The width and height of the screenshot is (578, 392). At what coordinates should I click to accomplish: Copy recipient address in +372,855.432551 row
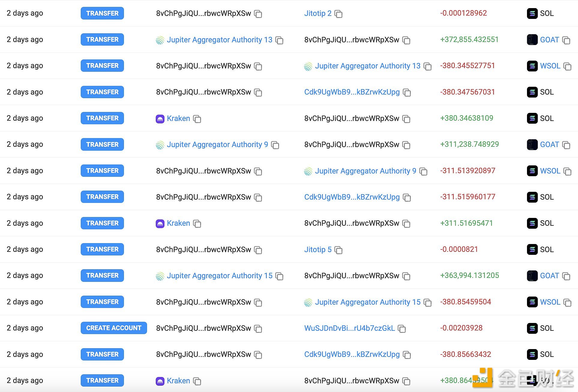click(406, 40)
